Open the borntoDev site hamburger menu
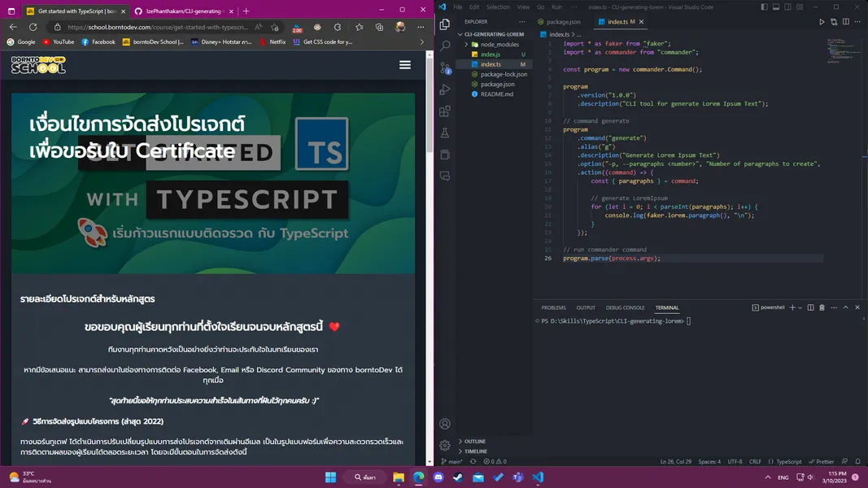868x488 pixels. [x=404, y=65]
